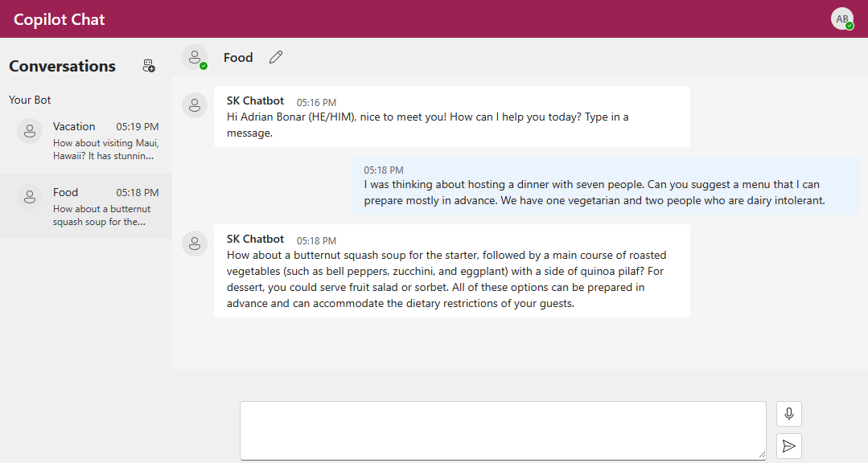This screenshot has height=463, width=868.
Task: Click the butternut squash soup reply message
Action: click(452, 271)
